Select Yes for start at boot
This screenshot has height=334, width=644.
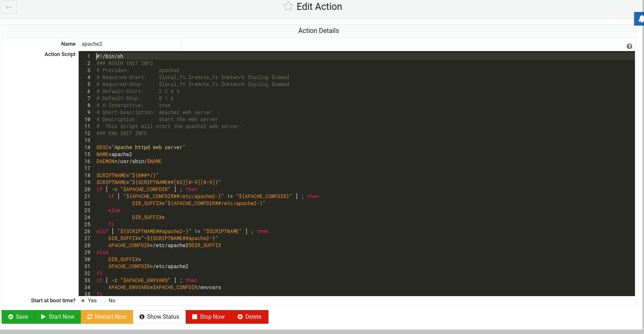[x=83, y=301]
